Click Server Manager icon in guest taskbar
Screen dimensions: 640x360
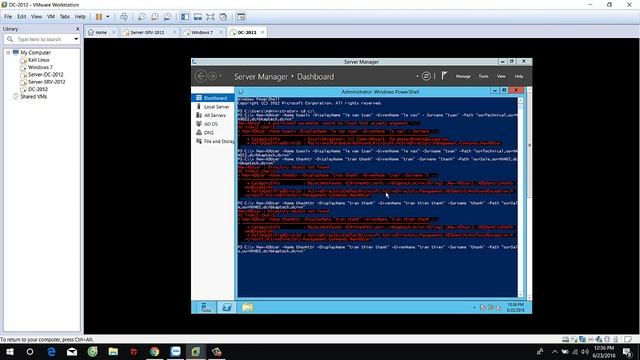click(x=207, y=307)
